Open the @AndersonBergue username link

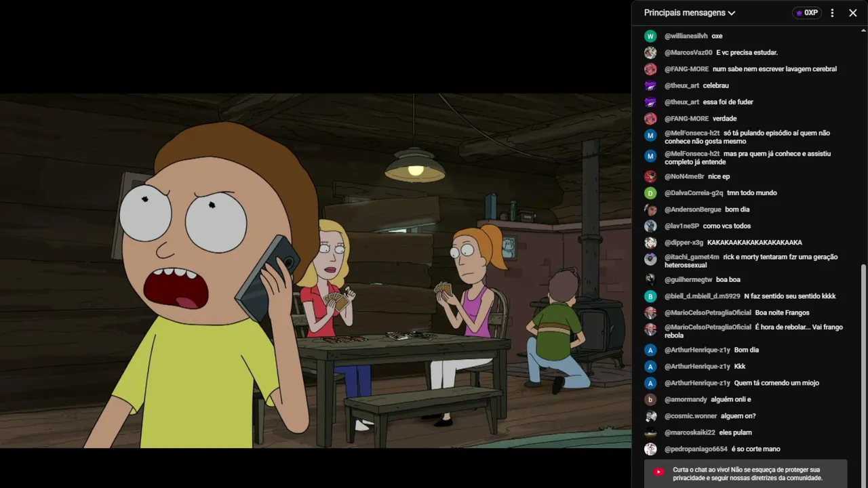[693, 209]
